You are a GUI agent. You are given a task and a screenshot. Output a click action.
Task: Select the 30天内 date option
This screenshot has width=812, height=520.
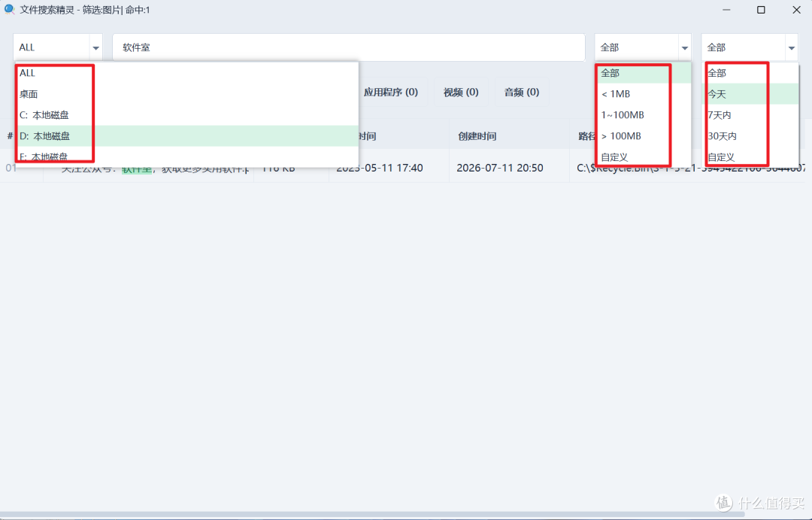(x=750, y=136)
